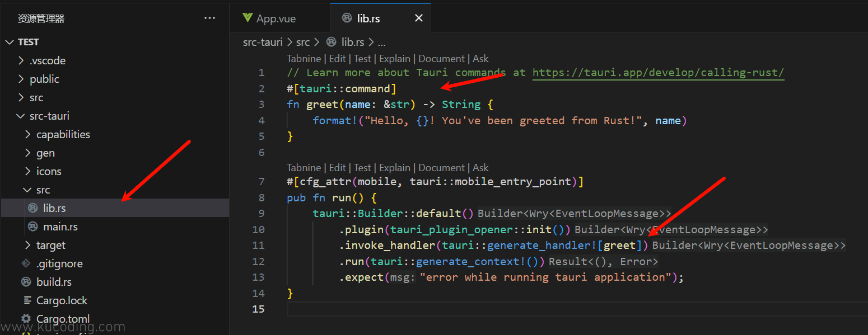Open the tauri.app calling-rust documentation link
This screenshot has width=868, height=335.
click(658, 73)
